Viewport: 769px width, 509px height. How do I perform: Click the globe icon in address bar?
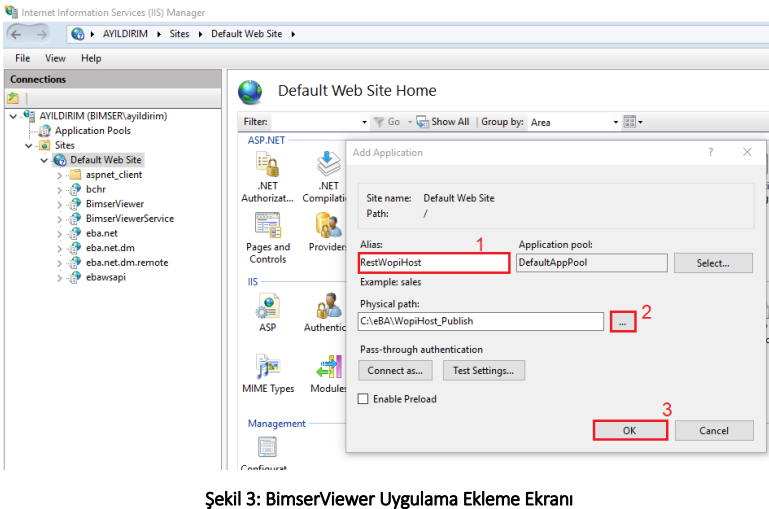coord(77,34)
